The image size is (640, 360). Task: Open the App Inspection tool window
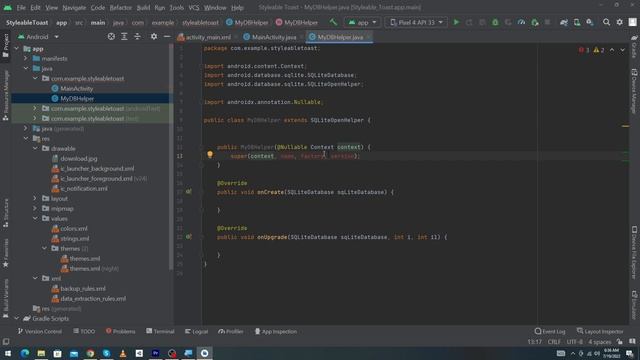point(276,331)
